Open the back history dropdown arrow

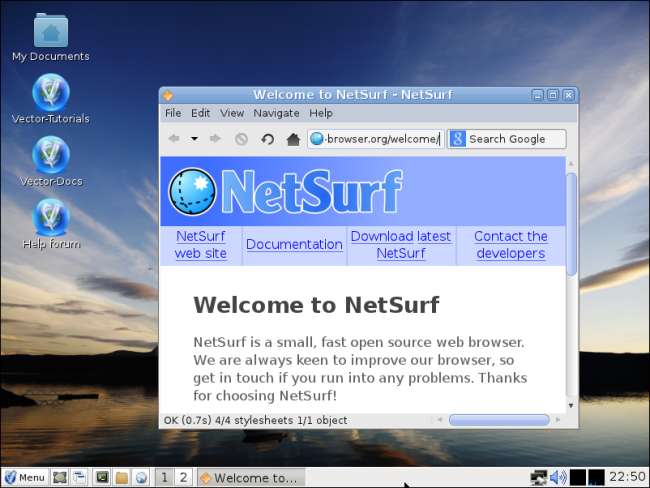[x=194, y=139]
